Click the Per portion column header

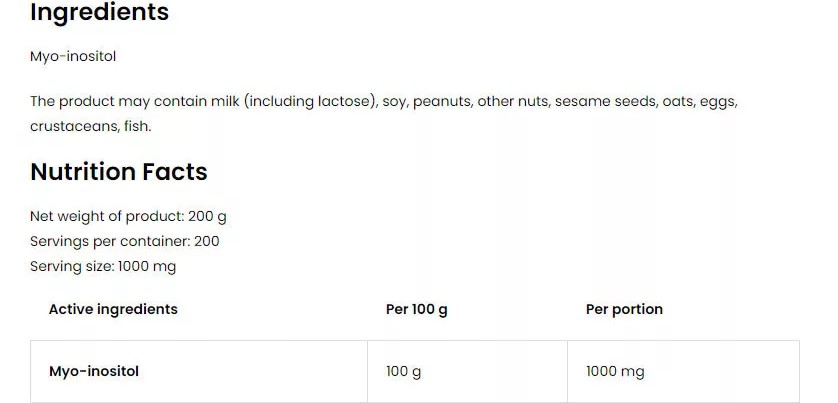[x=624, y=309]
